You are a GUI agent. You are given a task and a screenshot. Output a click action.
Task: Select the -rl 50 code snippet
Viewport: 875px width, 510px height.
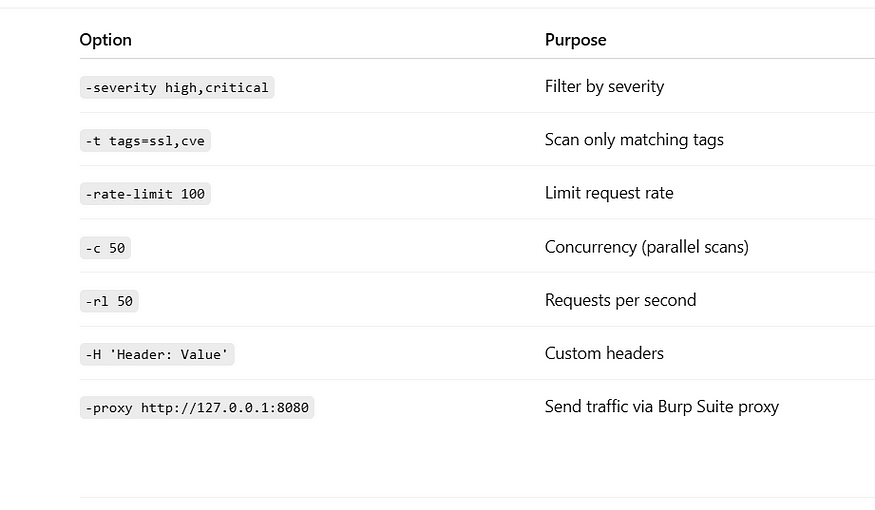coord(109,301)
